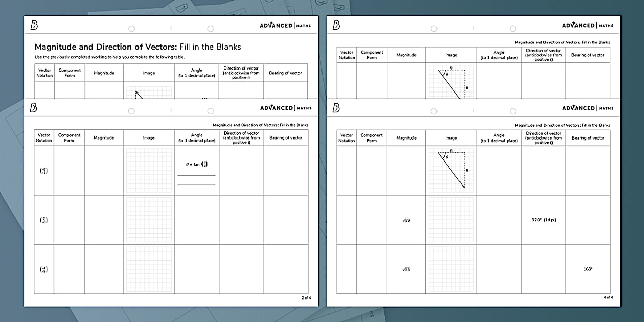Screen dimensions: 644x322
Task: Click the B logo on the title page
Action: [34, 26]
